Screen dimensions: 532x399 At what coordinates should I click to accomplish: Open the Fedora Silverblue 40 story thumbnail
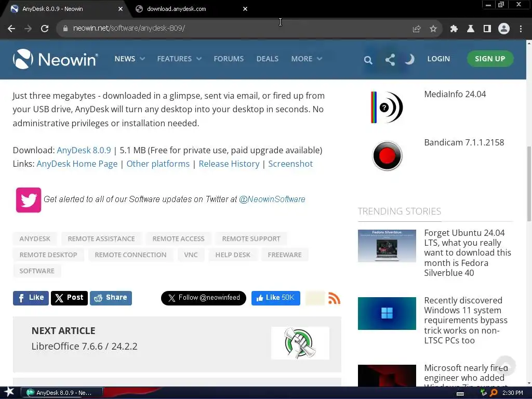[387, 246]
